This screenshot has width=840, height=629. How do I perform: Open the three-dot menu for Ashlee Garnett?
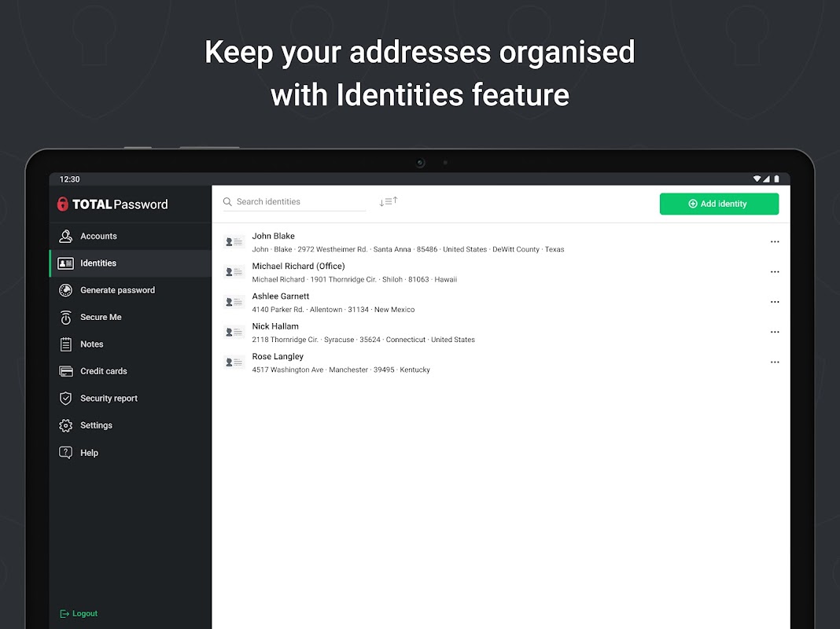coord(775,302)
